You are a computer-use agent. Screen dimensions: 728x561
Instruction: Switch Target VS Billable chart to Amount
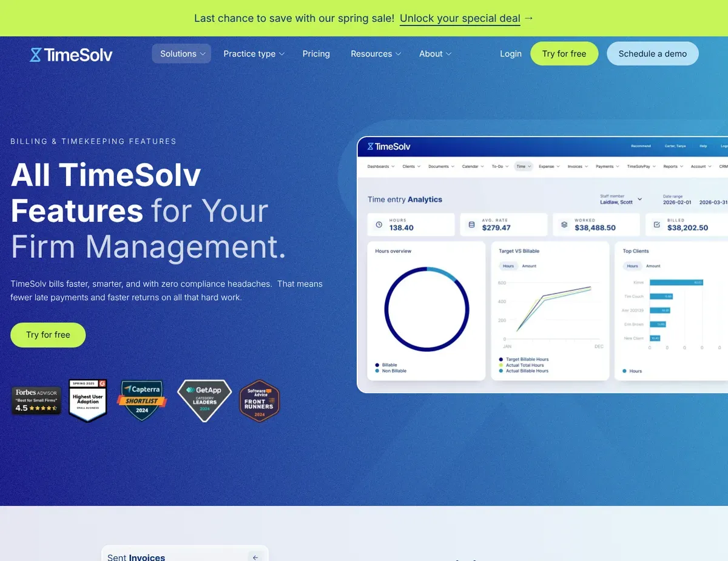click(529, 266)
